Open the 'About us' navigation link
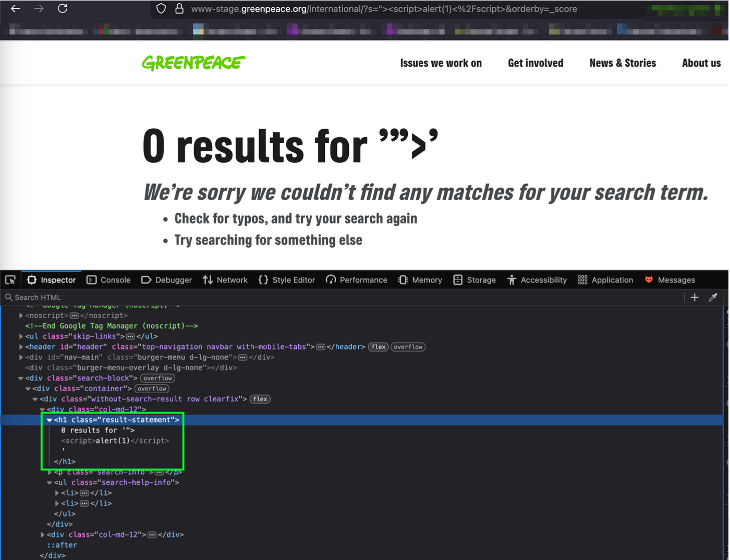 (701, 63)
